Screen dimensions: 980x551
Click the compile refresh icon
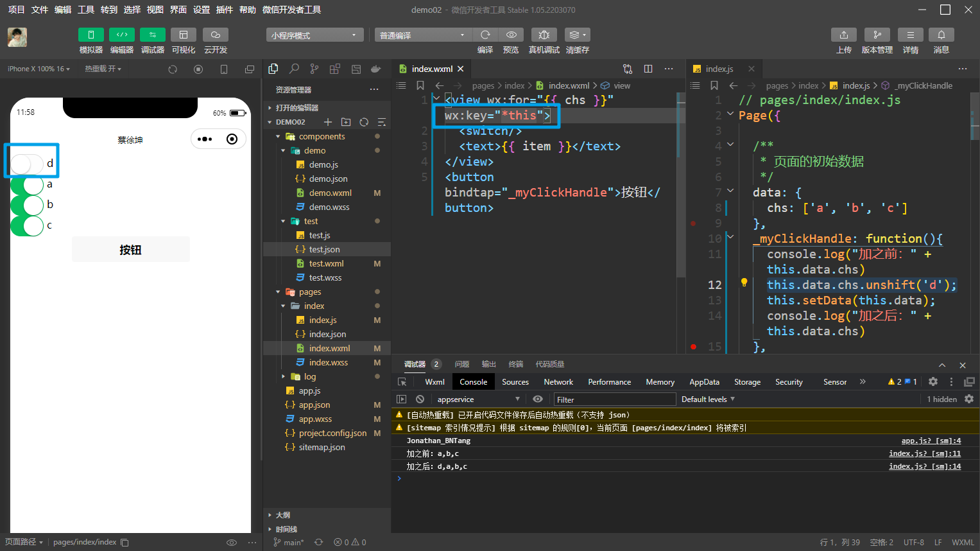(x=485, y=35)
